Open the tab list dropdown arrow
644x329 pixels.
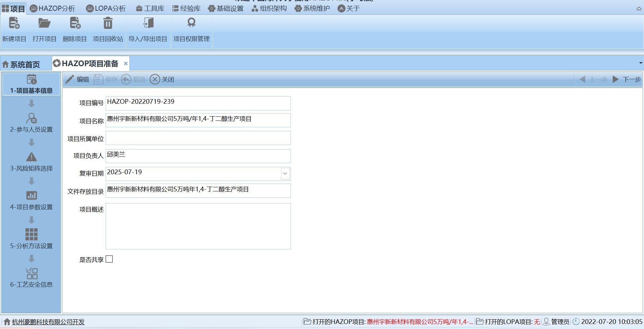pyautogui.click(x=640, y=63)
